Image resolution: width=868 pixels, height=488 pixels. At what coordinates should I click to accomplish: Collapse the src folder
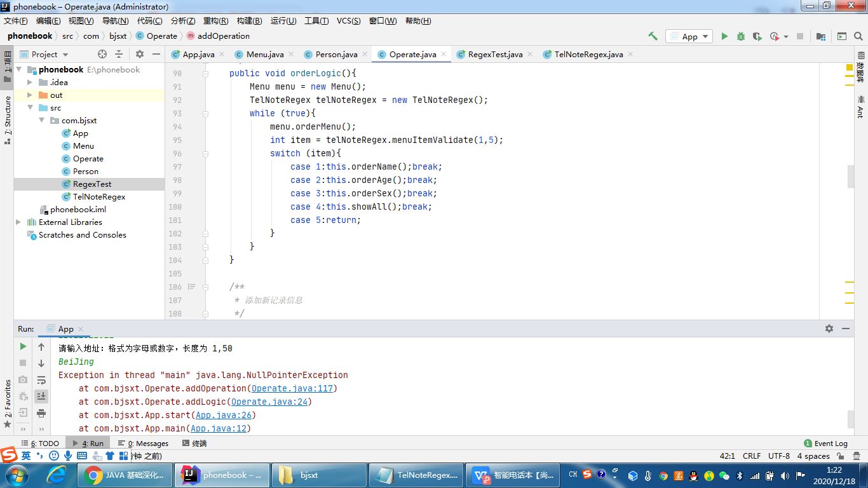click(29, 107)
